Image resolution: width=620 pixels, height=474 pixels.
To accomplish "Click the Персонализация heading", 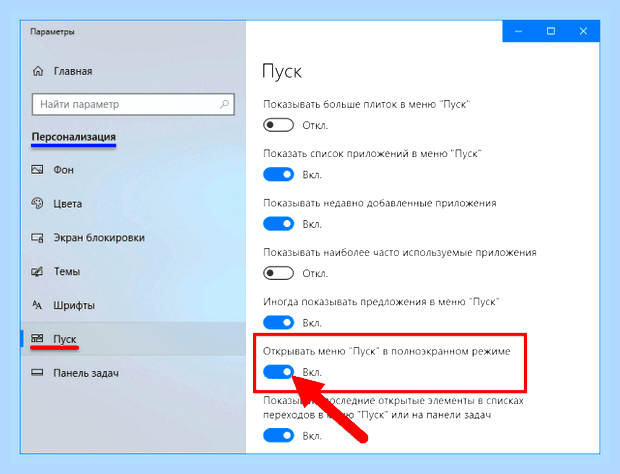I will (x=74, y=137).
